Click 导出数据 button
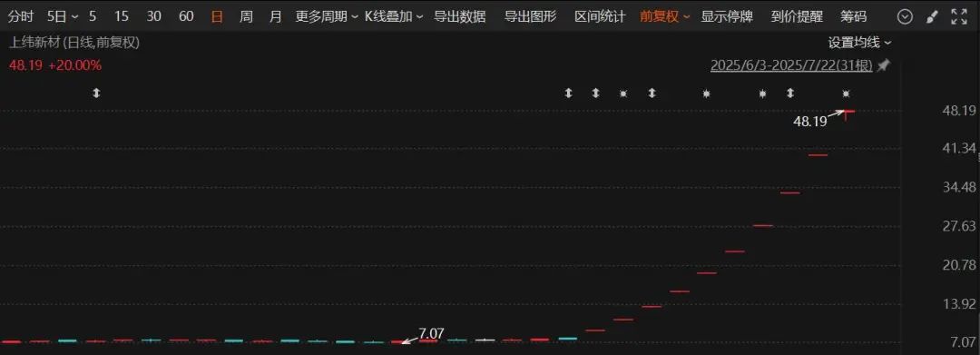The height and width of the screenshot is (355, 980). [459, 17]
